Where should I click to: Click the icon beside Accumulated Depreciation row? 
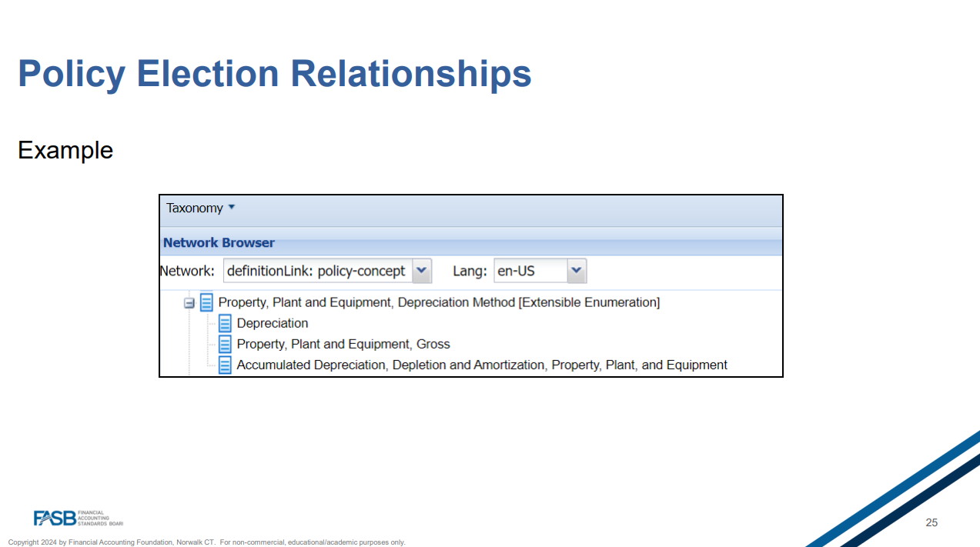click(x=225, y=365)
